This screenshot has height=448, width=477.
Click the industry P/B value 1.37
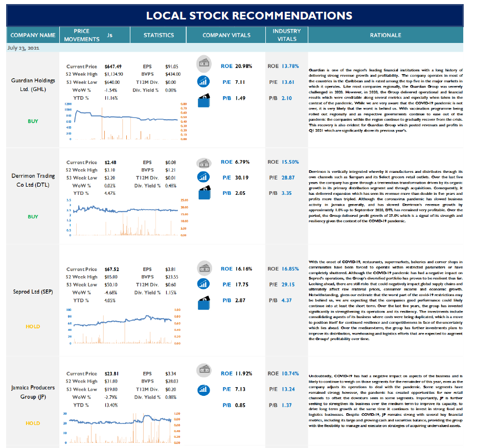287,405
